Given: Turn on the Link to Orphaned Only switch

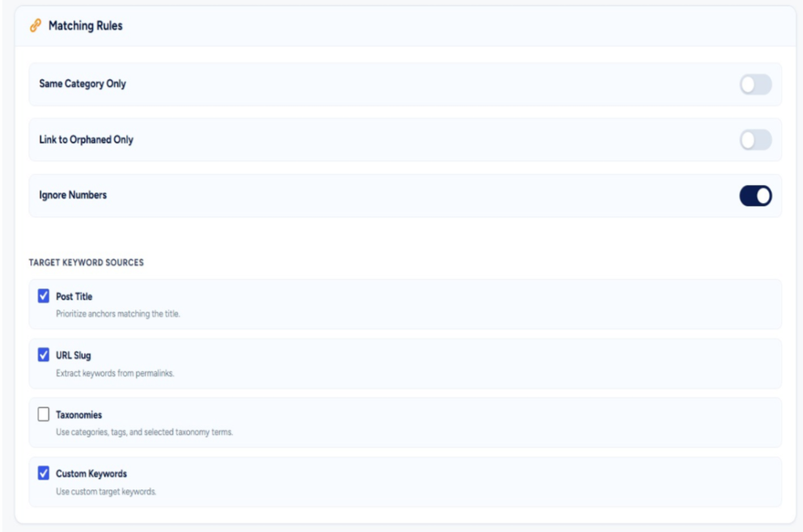Looking at the screenshot, I should point(755,139).
